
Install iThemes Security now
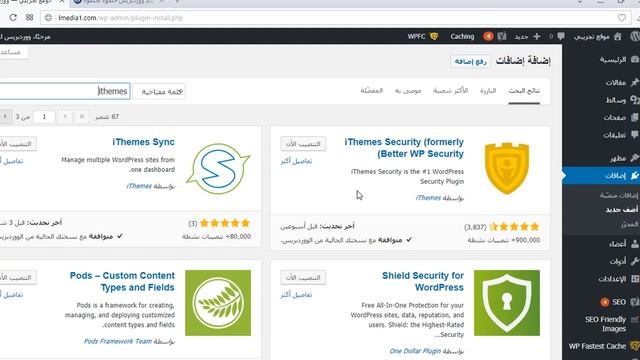pos(303,144)
